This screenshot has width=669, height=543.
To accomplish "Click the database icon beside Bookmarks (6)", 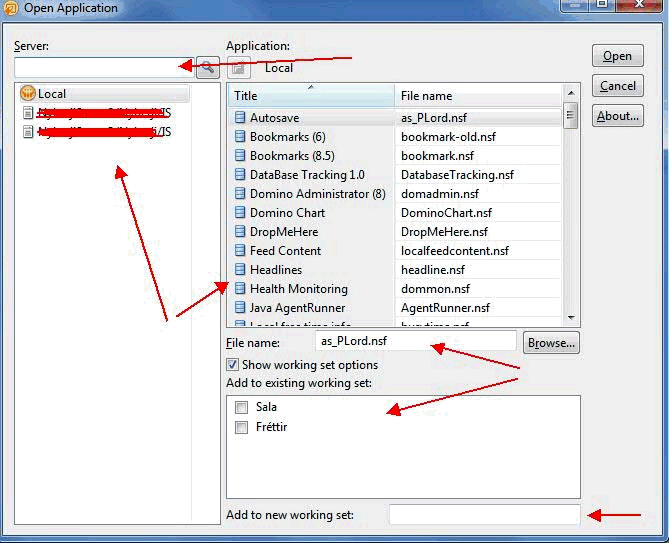I will (240, 136).
